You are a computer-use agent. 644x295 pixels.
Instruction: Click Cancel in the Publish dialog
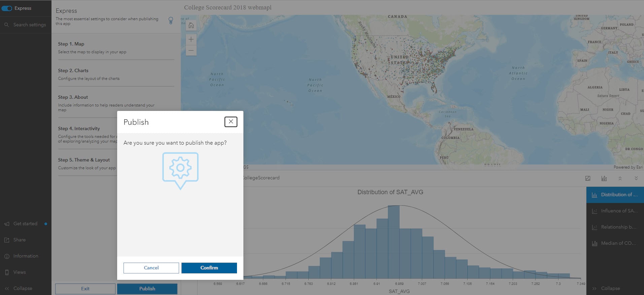click(151, 268)
